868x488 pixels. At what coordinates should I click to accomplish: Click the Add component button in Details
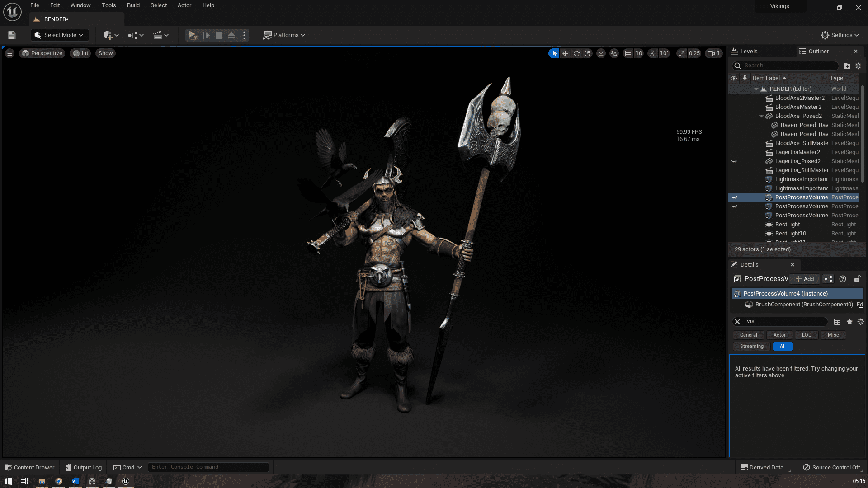[804, 279]
